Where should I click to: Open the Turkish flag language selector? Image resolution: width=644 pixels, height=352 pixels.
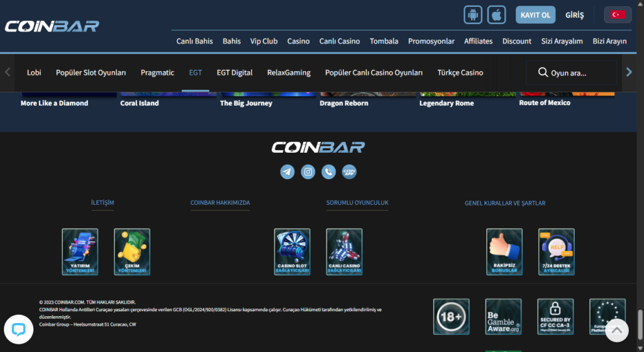(x=618, y=14)
